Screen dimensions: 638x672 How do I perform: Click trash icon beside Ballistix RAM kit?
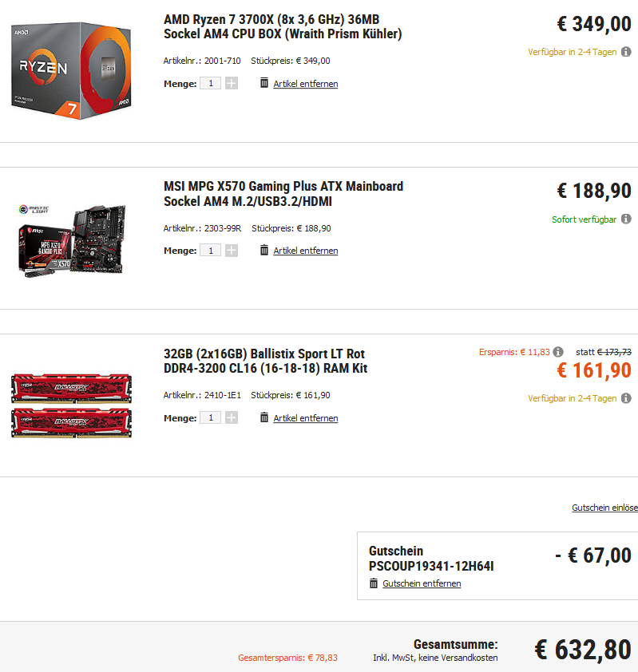(x=264, y=417)
